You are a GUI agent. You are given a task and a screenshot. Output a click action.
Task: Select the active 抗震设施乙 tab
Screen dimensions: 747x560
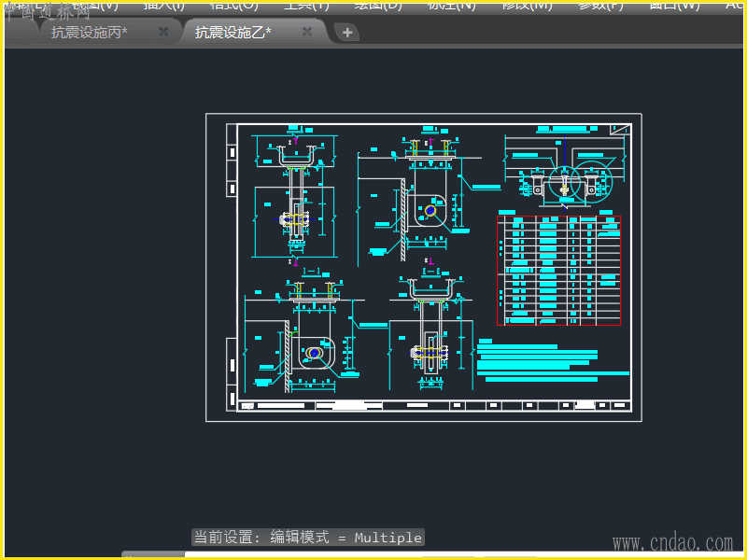[233, 33]
